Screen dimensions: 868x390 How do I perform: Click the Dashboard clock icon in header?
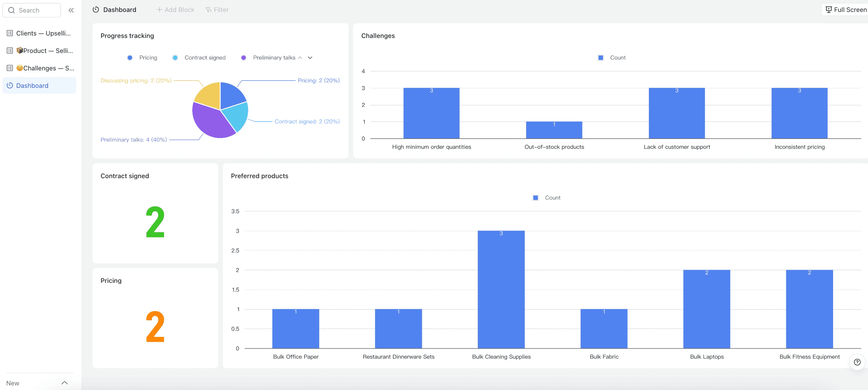pyautogui.click(x=96, y=10)
